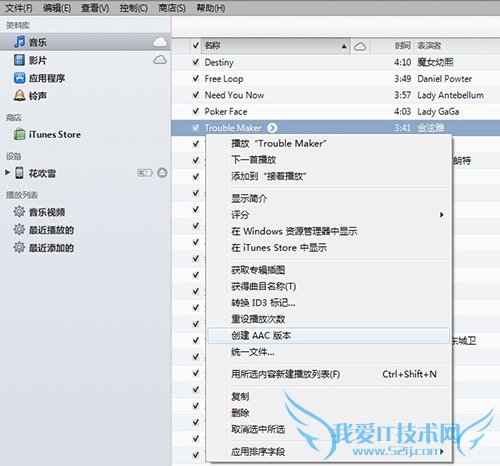
Task: Uncheck the Free Loop song checkbox
Action: [196, 79]
